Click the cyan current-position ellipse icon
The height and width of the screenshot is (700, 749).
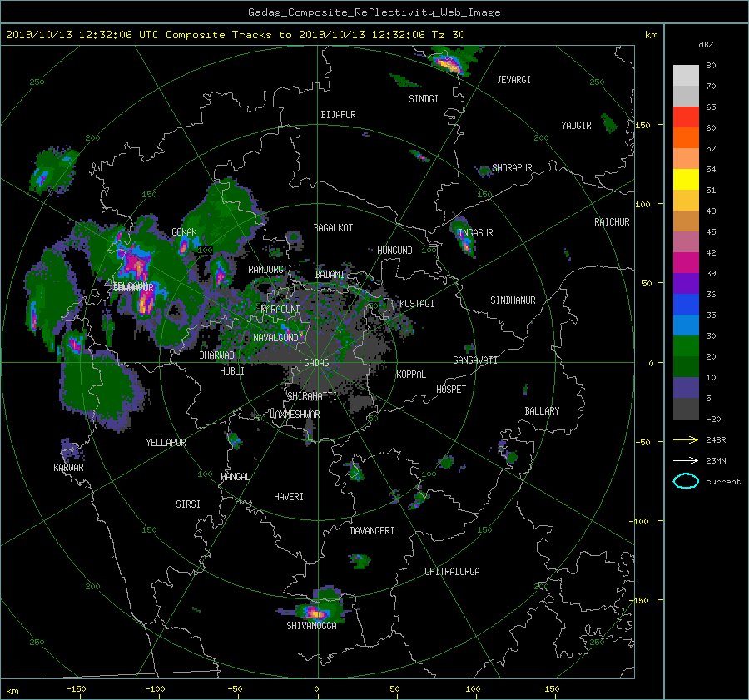point(686,481)
